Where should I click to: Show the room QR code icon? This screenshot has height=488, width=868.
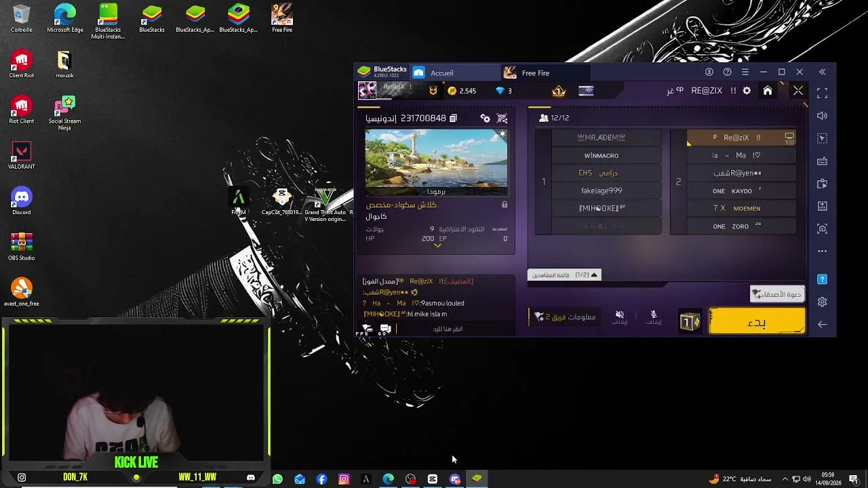502,118
